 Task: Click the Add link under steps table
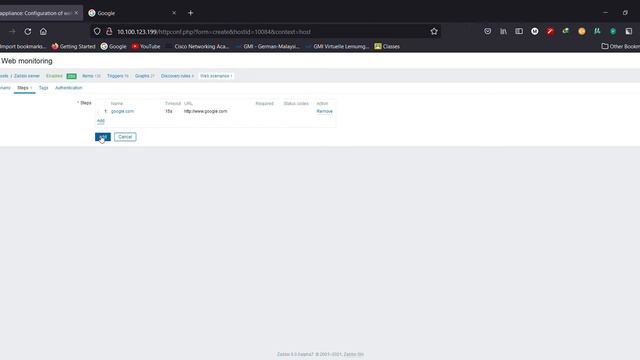[x=100, y=121]
